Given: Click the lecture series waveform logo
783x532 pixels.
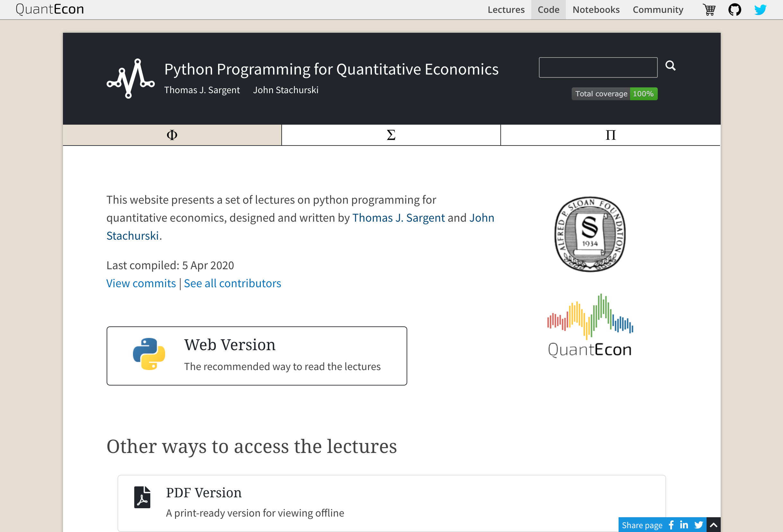Looking at the screenshot, I should pos(131,78).
